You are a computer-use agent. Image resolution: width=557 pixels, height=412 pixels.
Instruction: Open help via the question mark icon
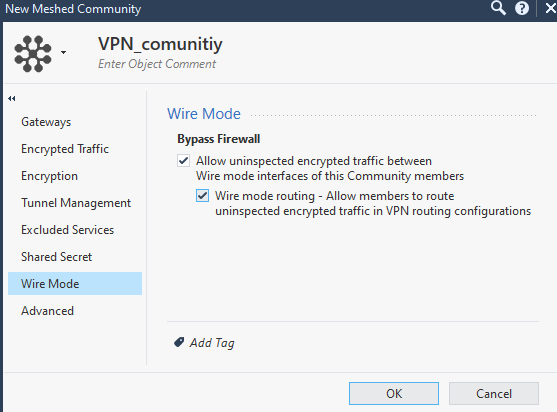pyautogui.click(x=522, y=8)
